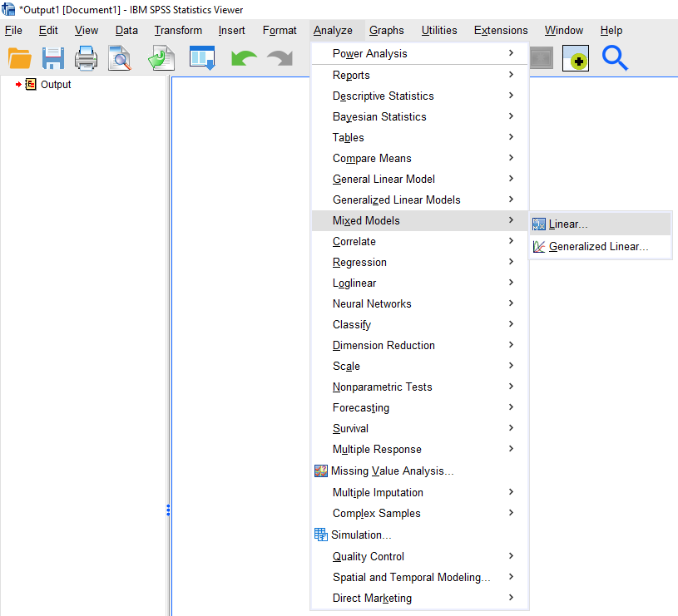The image size is (678, 616).
Task: Open Print Preview from the toolbar
Action: [x=120, y=58]
